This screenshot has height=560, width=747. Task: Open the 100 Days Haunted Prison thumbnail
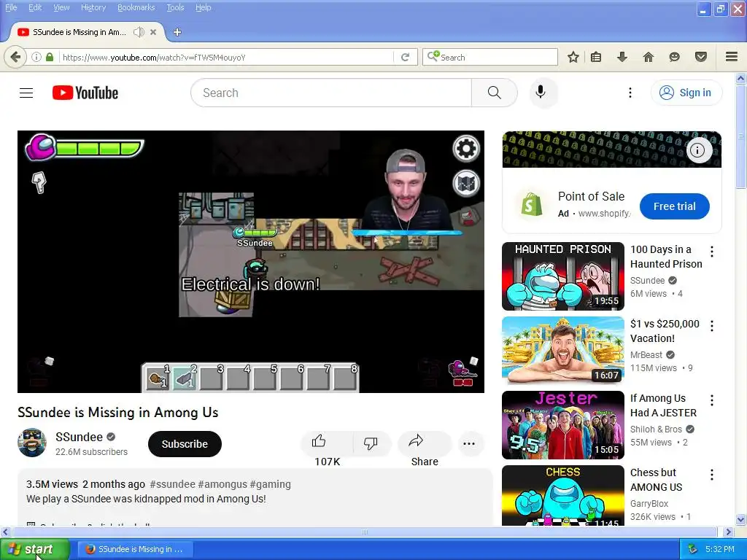[x=563, y=276]
